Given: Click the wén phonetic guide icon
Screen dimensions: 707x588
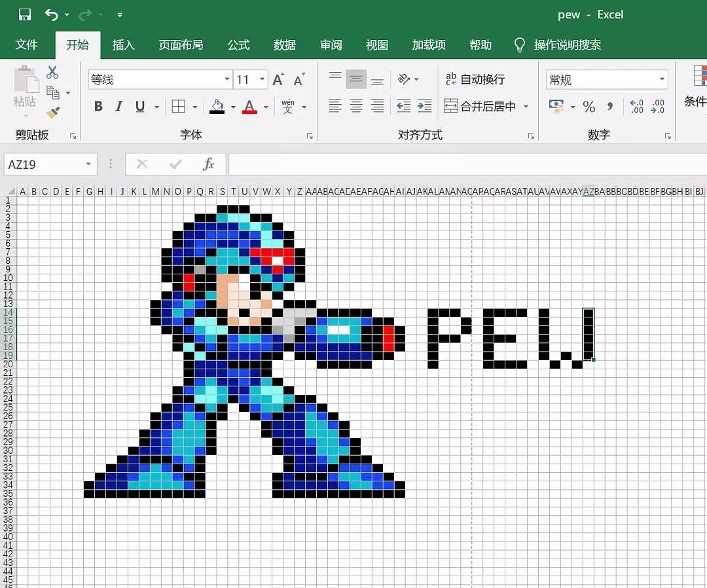Looking at the screenshot, I should coord(287,107).
